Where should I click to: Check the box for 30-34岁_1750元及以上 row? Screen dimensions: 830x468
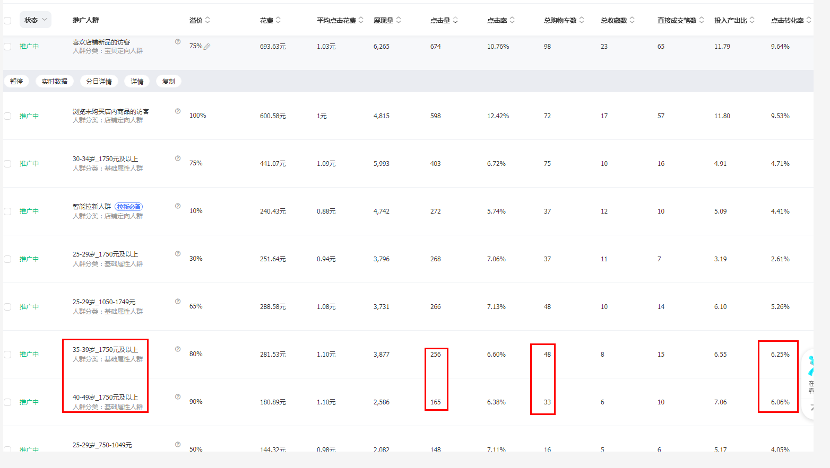[x=8, y=164]
